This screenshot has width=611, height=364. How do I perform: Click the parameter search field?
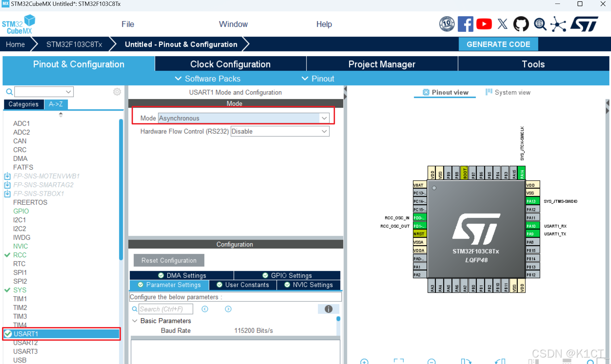[166, 309]
